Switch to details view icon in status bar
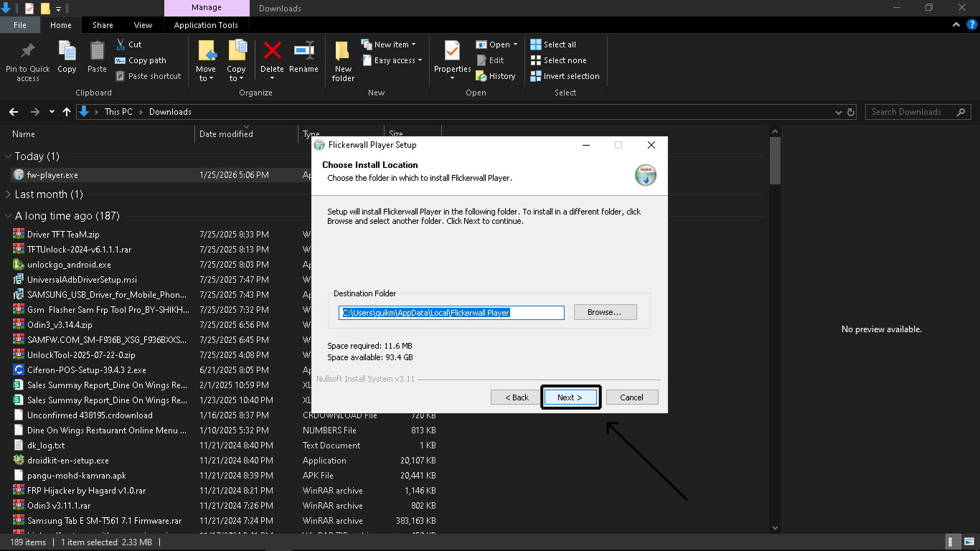 click(953, 542)
